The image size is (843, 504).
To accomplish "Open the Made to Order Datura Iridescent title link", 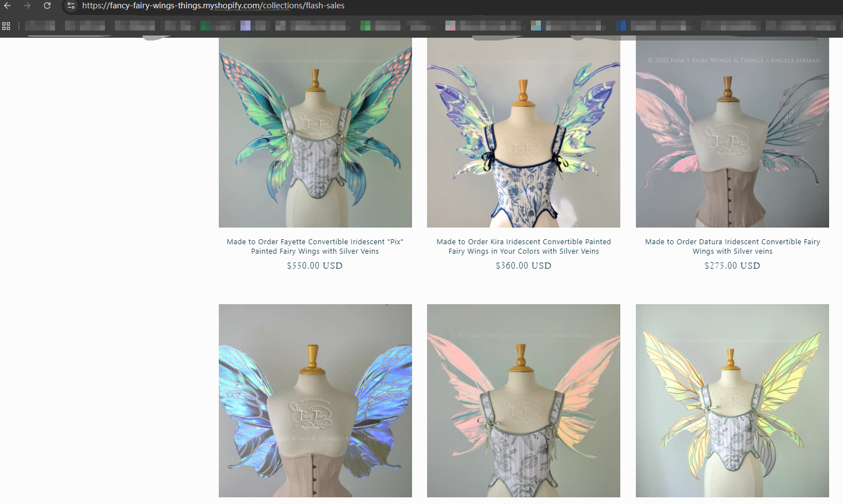I will click(732, 246).
